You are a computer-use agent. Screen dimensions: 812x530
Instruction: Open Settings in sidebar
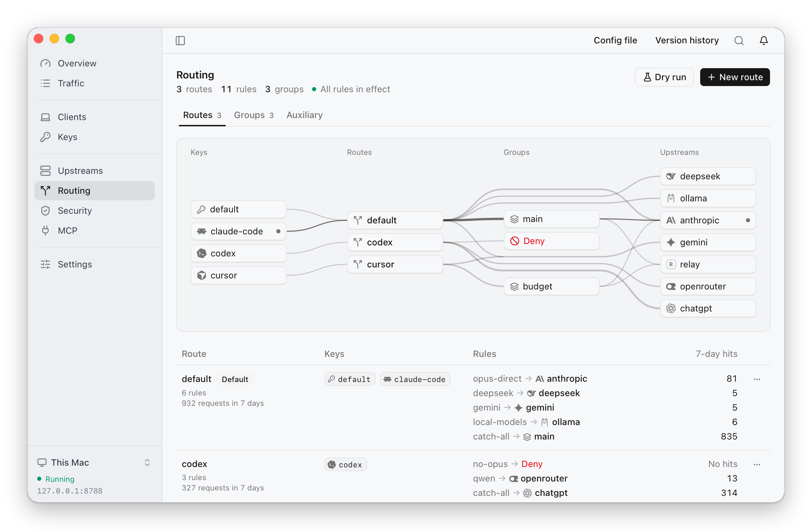coord(95,264)
